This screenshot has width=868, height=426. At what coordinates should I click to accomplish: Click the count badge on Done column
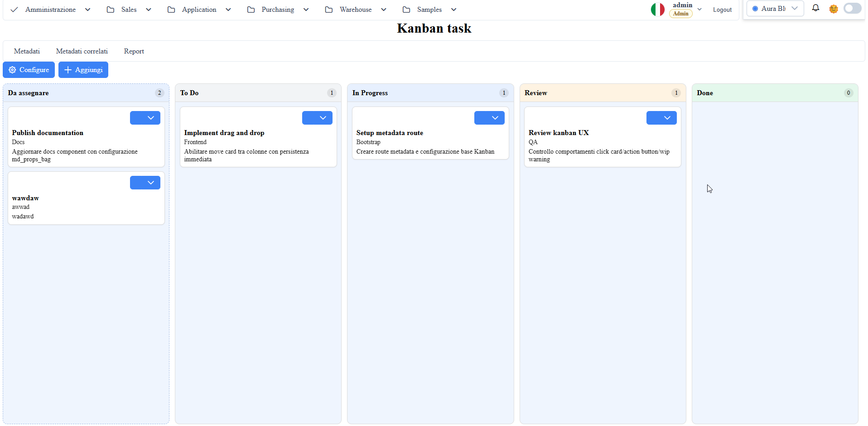tap(849, 93)
